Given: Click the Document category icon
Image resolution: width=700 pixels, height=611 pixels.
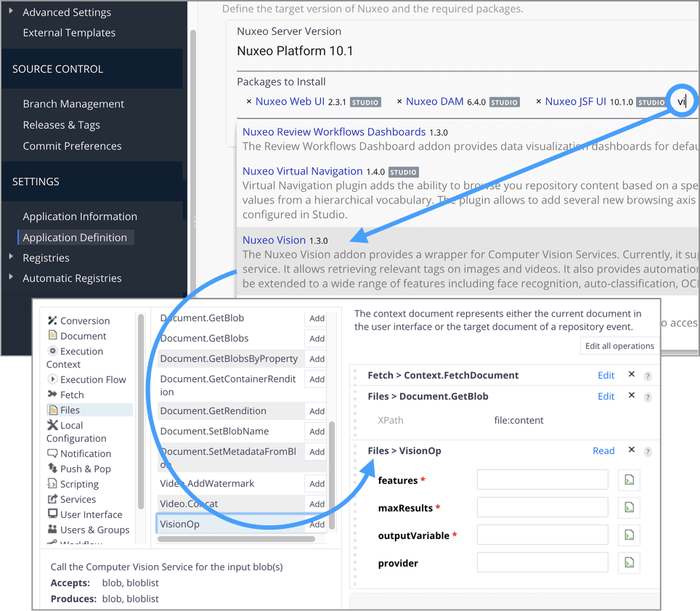Looking at the screenshot, I should click(x=52, y=336).
